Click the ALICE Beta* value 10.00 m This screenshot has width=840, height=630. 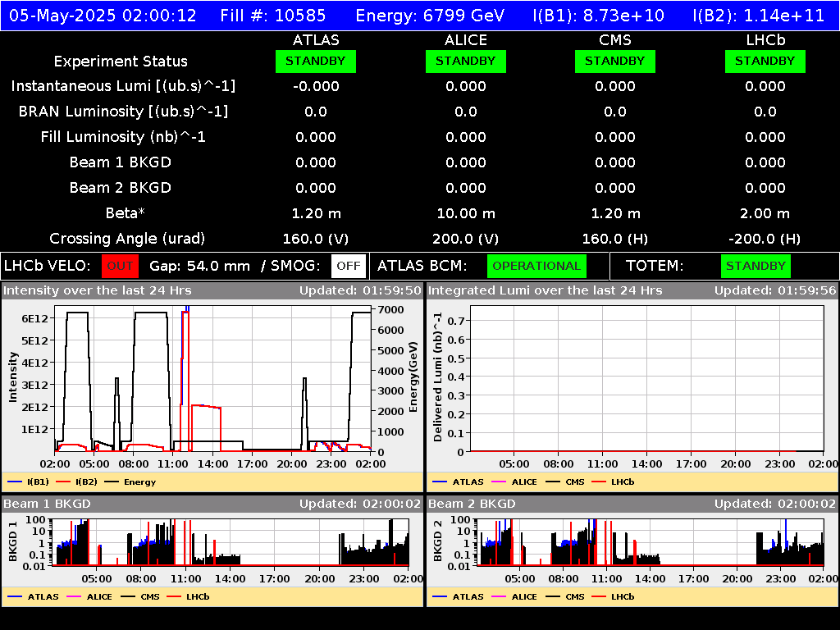[466, 213]
